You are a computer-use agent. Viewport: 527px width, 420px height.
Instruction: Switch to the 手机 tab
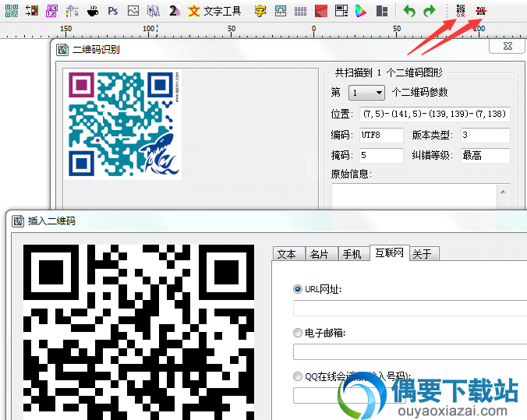point(354,254)
